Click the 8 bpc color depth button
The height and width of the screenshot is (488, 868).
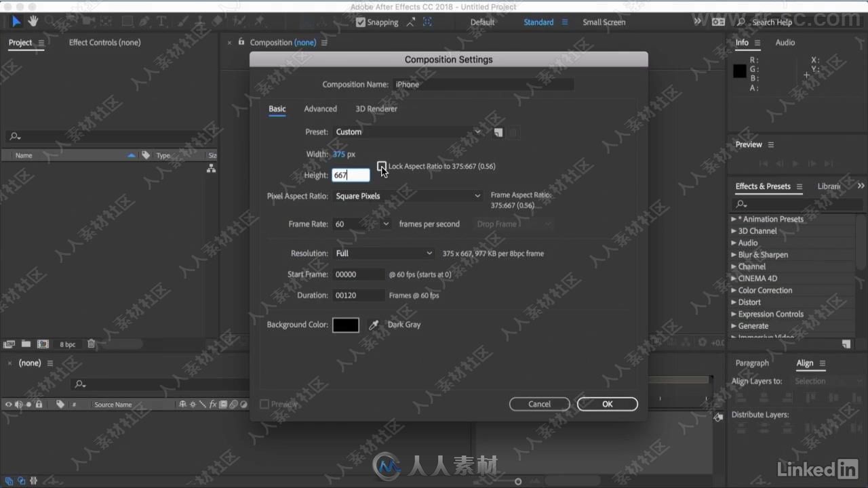click(68, 344)
